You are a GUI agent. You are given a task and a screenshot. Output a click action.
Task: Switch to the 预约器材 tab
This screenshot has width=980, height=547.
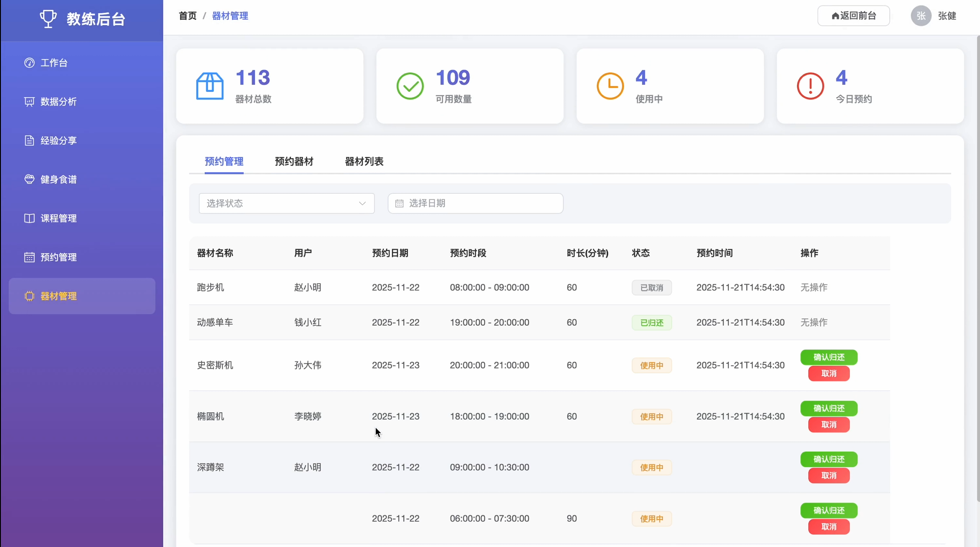click(x=294, y=161)
